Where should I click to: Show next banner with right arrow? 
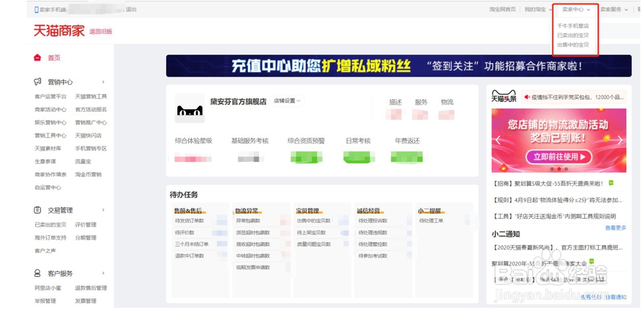(620, 140)
